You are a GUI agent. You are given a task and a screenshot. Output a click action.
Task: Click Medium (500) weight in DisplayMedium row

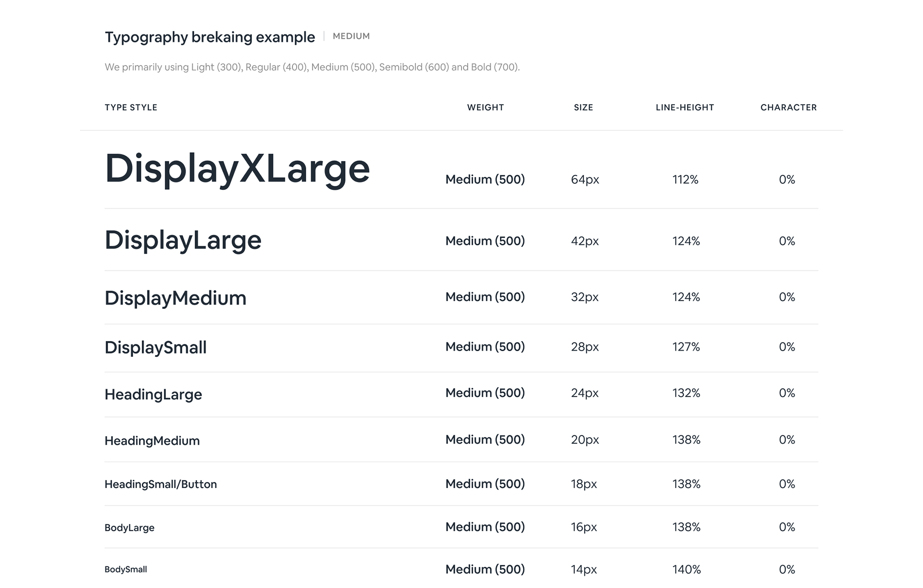point(485,297)
